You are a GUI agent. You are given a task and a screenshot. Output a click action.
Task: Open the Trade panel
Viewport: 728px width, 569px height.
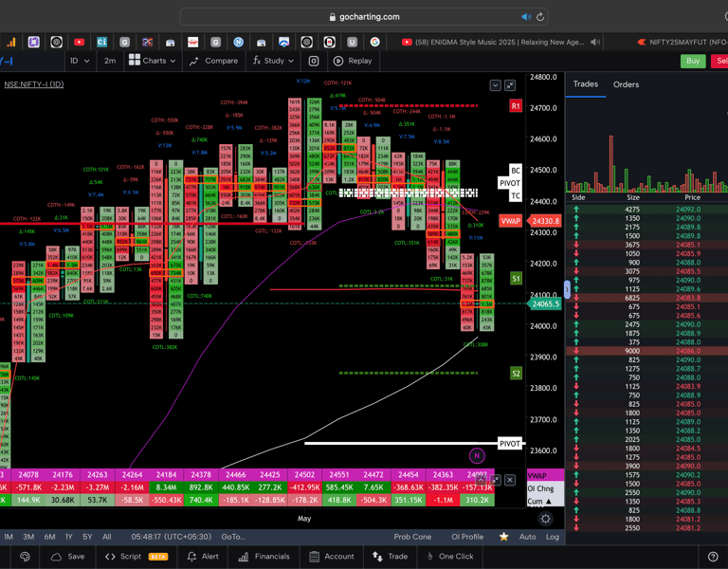[x=390, y=557]
